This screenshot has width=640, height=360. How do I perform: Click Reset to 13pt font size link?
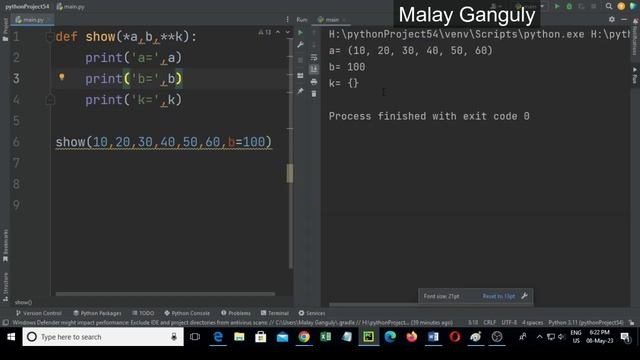(498, 296)
